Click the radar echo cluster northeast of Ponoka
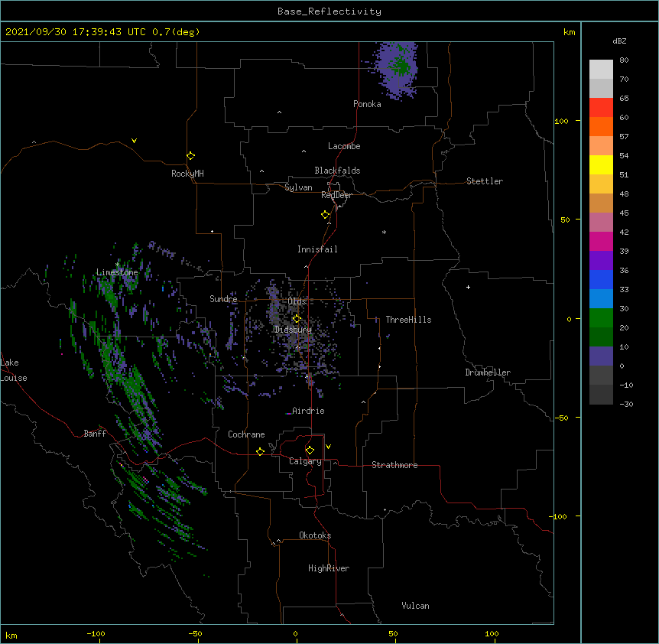The height and width of the screenshot is (644, 659). point(397,70)
